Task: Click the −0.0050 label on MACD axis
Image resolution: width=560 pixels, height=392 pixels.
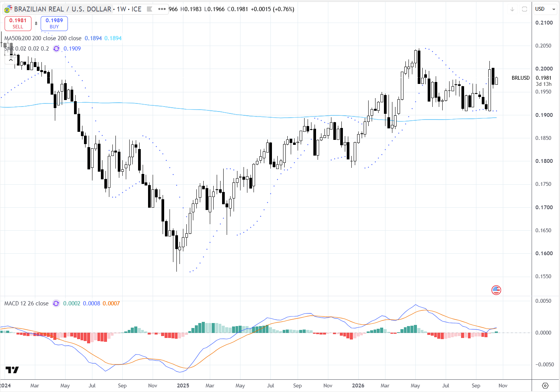Action: (545, 364)
